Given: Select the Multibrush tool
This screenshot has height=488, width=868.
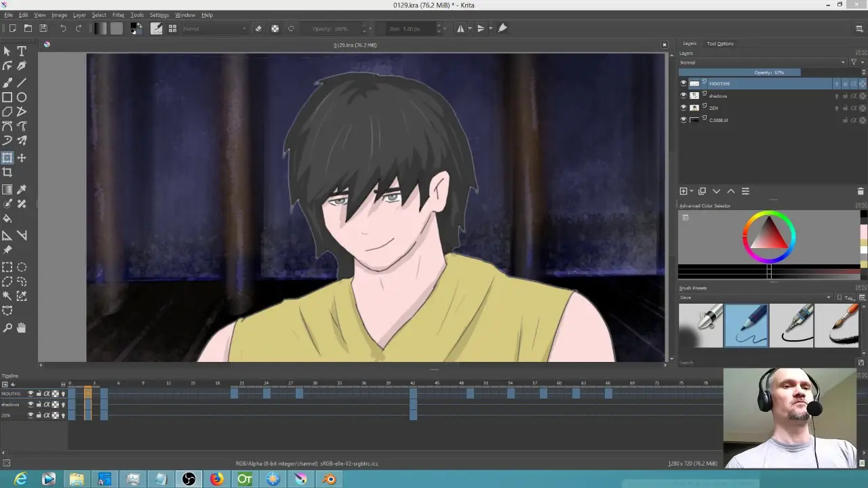Looking at the screenshot, I should coord(22,141).
